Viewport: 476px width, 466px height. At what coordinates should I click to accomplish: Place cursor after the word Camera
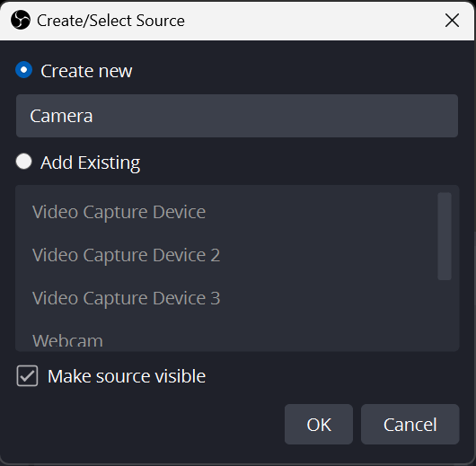94,116
